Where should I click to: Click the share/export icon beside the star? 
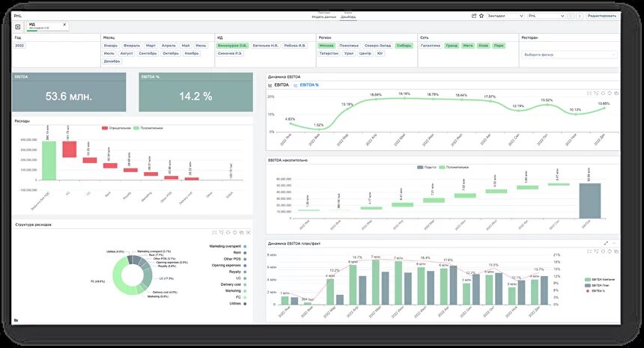pos(474,16)
